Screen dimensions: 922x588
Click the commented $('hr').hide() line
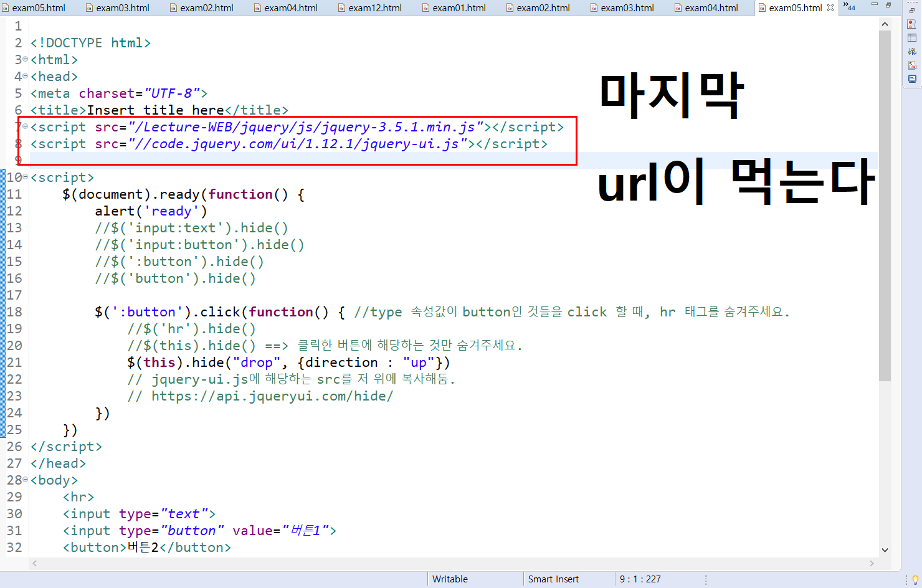[x=192, y=329]
